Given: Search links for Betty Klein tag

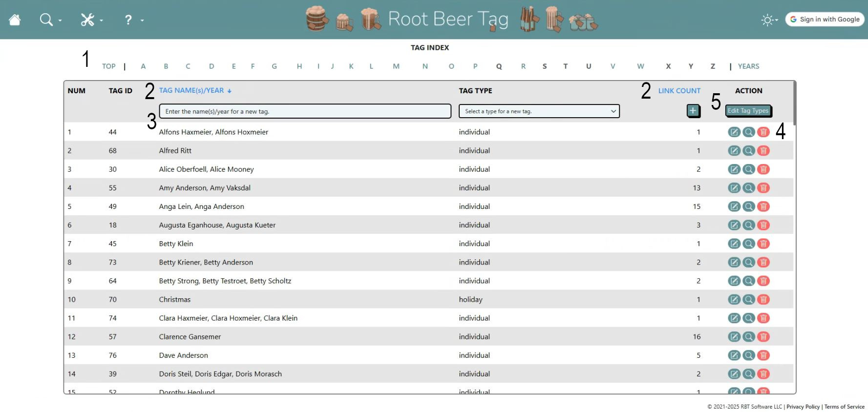Looking at the screenshot, I should pos(748,244).
